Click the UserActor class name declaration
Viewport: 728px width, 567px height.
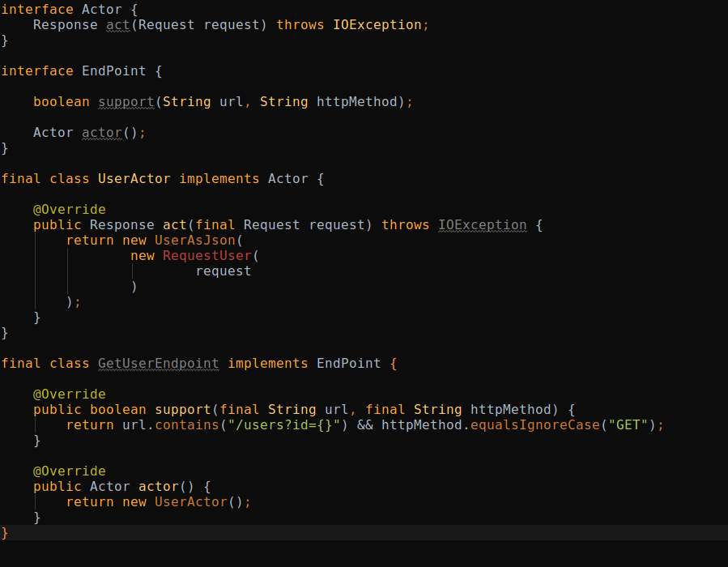134,178
